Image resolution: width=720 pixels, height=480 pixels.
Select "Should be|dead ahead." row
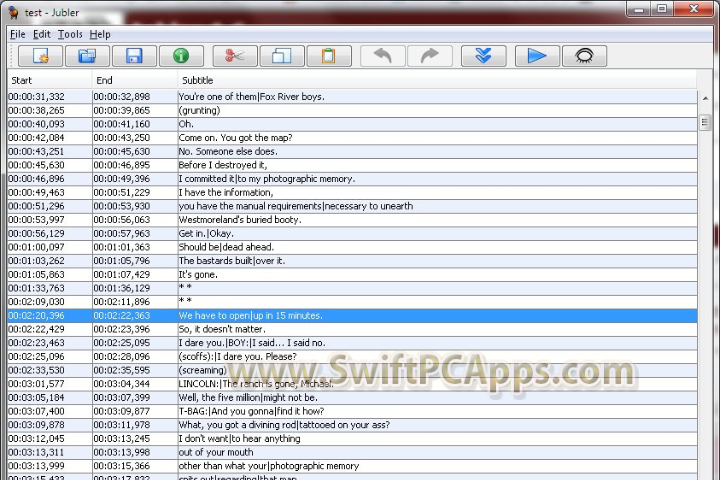coord(352,247)
